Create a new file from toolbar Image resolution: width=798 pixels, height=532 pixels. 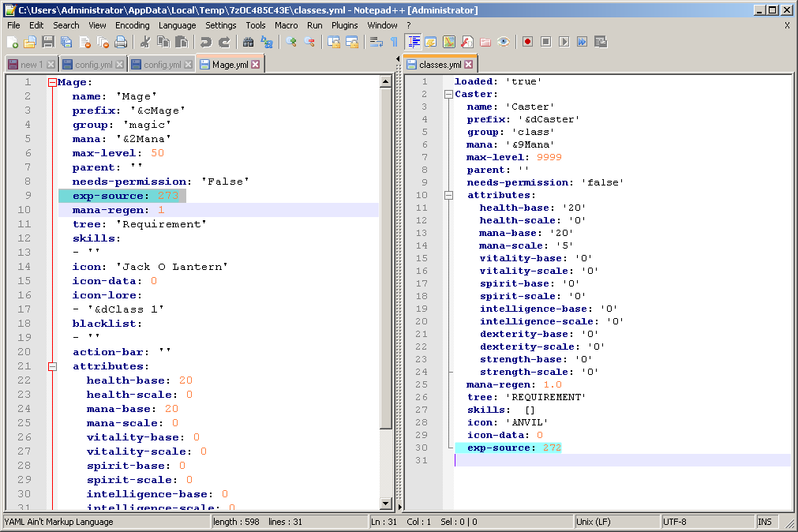coord(13,42)
